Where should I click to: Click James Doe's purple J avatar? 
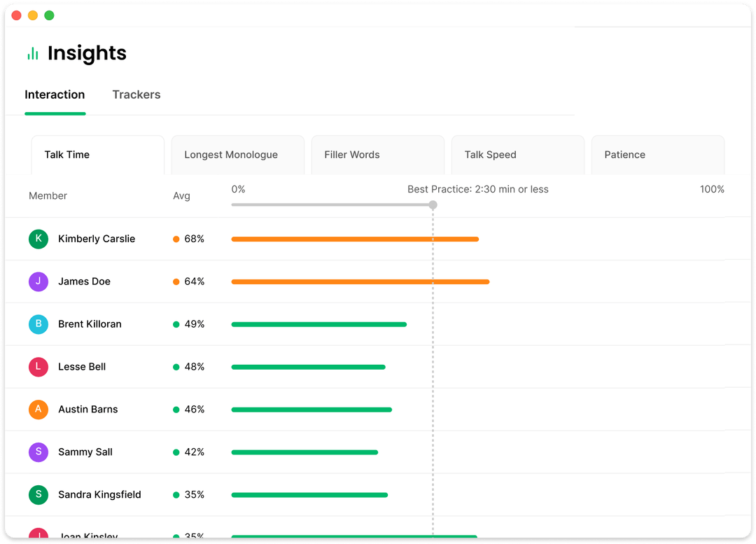tap(38, 281)
